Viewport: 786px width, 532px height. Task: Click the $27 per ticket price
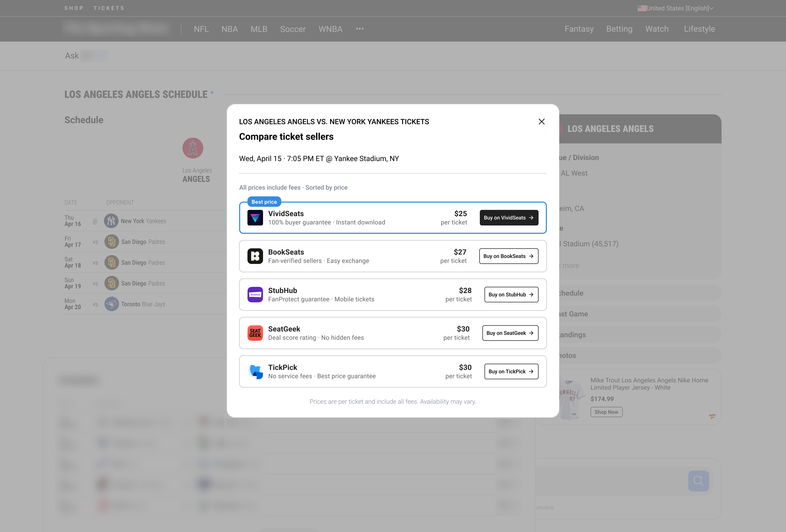point(453,256)
